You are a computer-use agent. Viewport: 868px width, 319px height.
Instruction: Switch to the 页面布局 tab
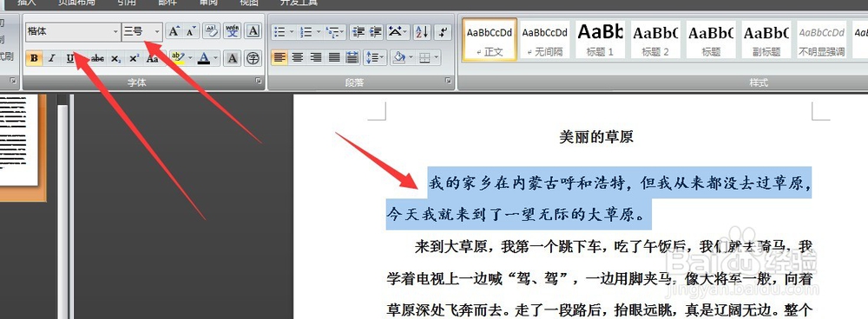(76, 3)
